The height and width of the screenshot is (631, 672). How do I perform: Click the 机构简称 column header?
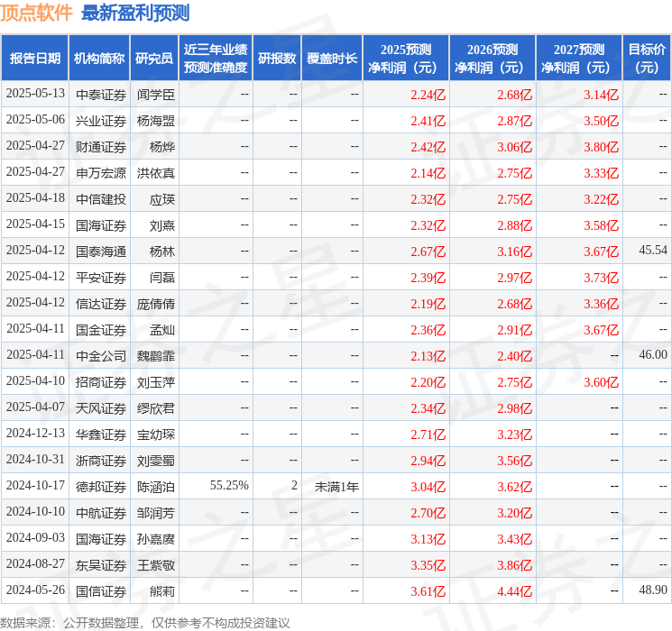click(99, 58)
